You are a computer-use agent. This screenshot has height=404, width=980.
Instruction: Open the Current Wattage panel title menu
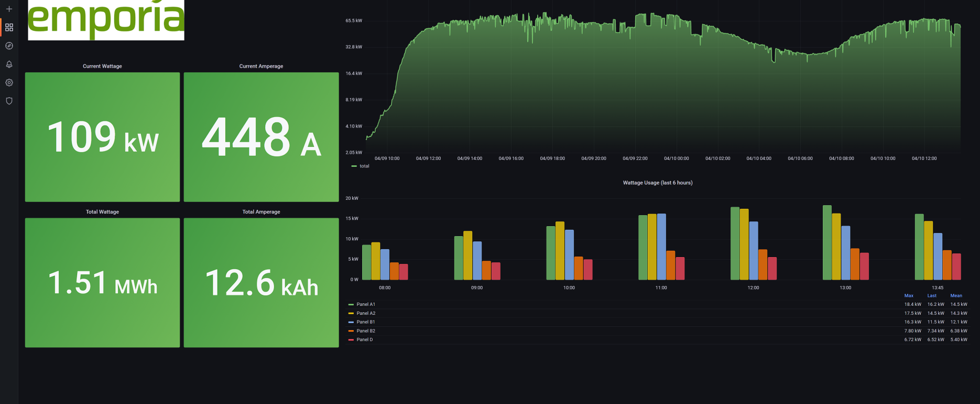(x=102, y=66)
